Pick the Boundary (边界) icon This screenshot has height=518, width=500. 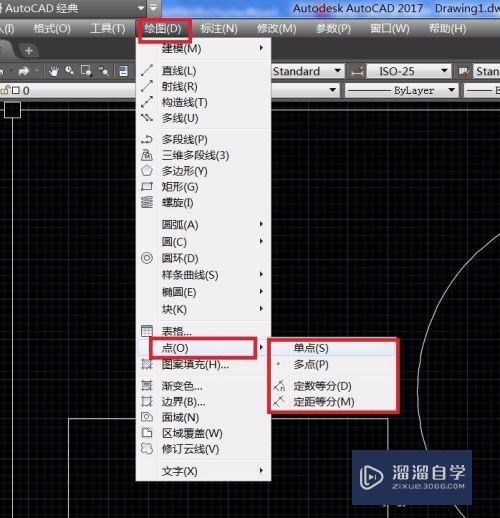(147, 401)
